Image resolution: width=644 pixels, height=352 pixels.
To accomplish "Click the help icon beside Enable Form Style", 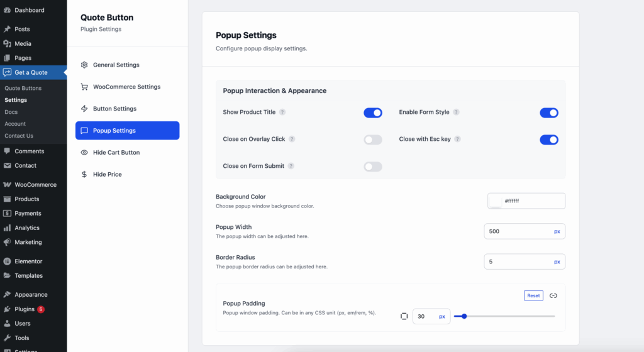I will pyautogui.click(x=456, y=113).
